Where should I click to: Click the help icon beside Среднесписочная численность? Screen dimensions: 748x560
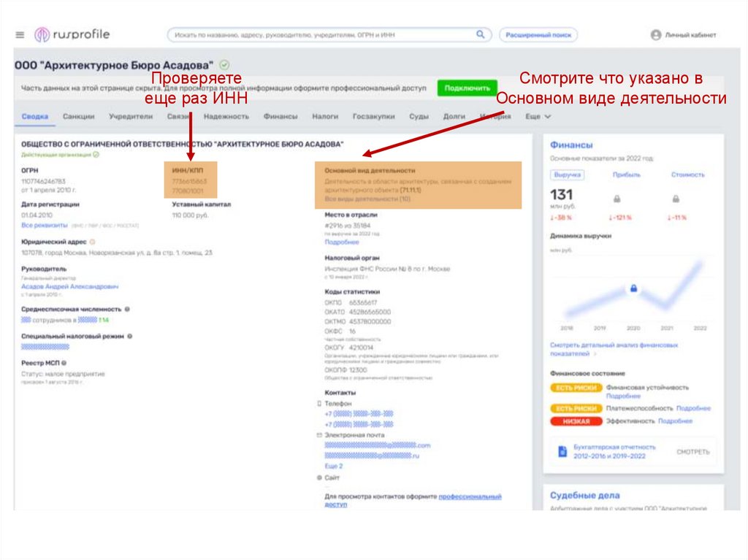(x=127, y=309)
